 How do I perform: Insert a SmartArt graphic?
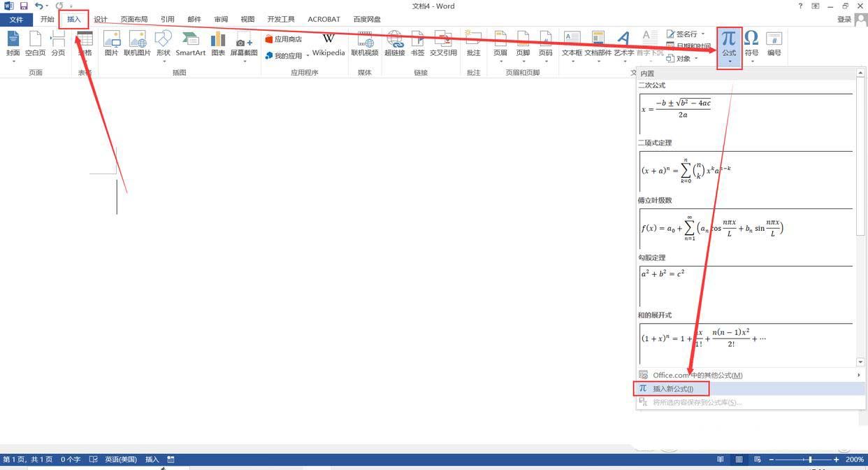coord(190,43)
